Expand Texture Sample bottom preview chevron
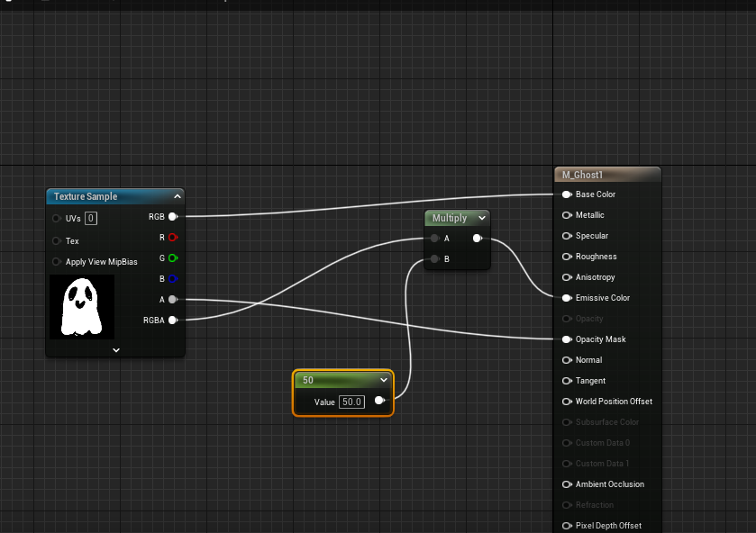This screenshot has height=533, width=756. tap(115, 349)
